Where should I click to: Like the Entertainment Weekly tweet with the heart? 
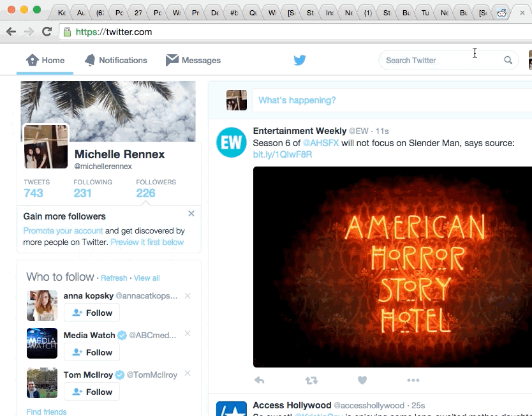(x=362, y=380)
